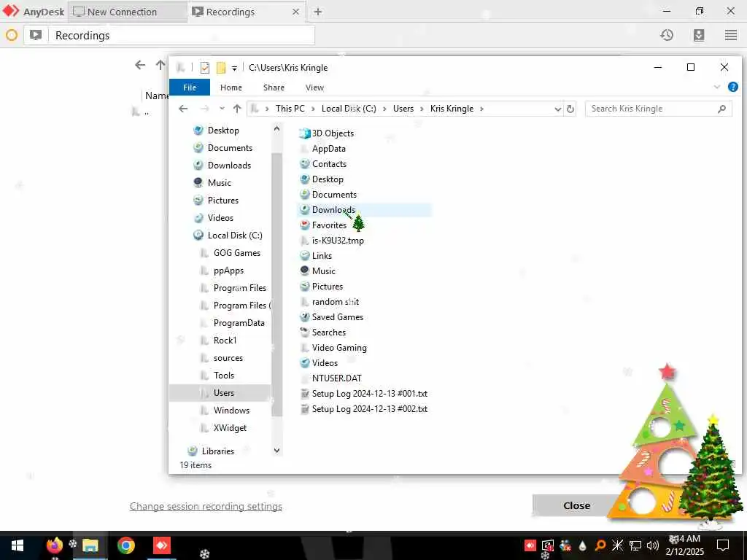This screenshot has width=747, height=560.
Task: Refresh the Kris Kringle folder
Action: coord(570,109)
